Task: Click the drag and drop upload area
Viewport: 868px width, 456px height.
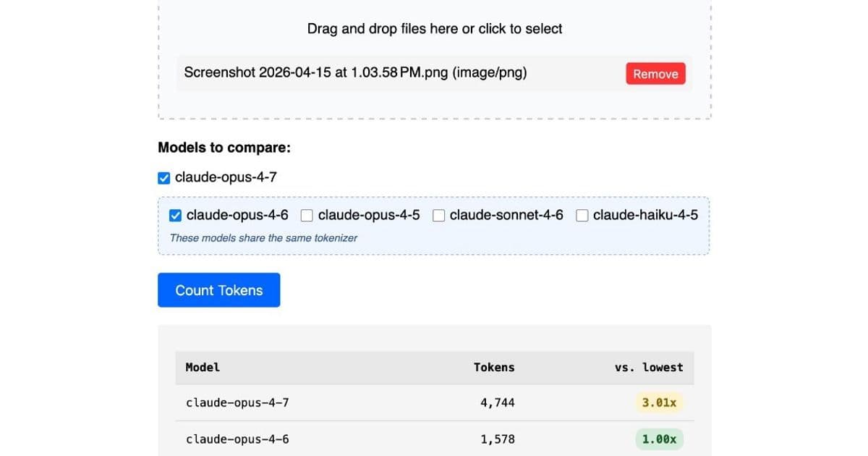Action: coord(434,29)
